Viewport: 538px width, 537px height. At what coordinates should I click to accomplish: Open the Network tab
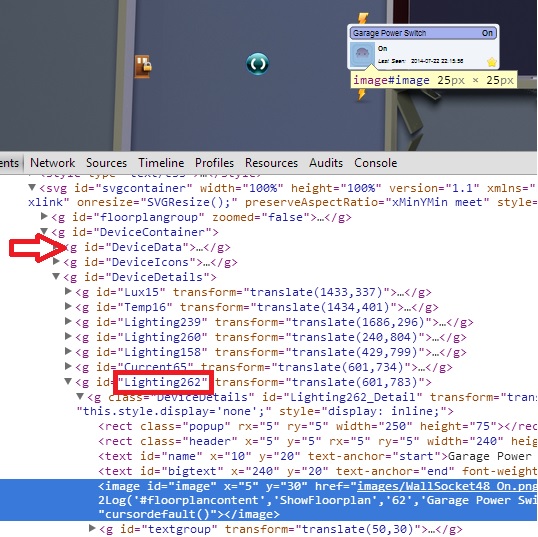pos(52,163)
